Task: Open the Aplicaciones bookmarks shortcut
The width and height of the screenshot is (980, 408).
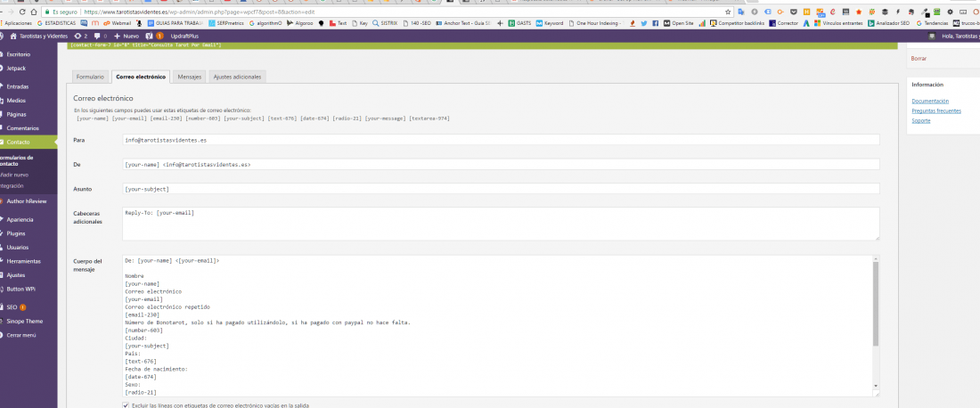Action: pos(16,23)
